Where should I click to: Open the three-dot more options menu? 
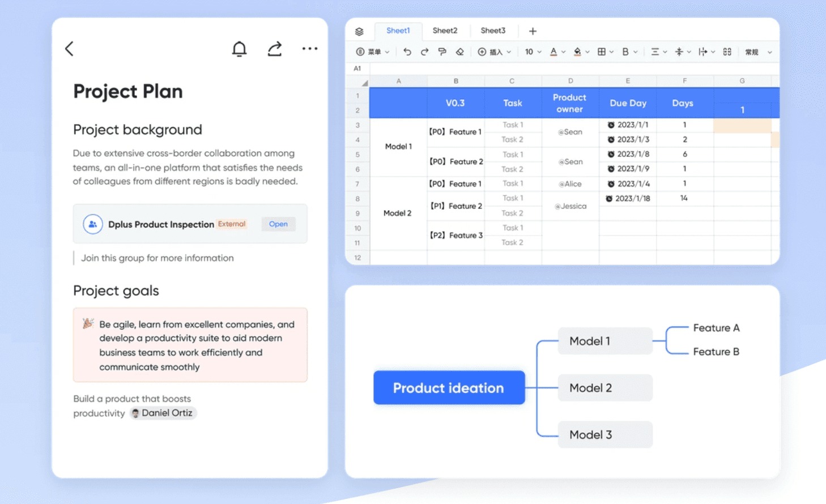coord(310,49)
